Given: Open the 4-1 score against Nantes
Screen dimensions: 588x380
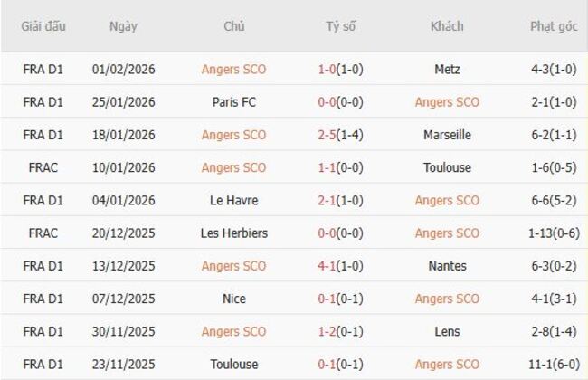Looking at the screenshot, I should tap(329, 266).
